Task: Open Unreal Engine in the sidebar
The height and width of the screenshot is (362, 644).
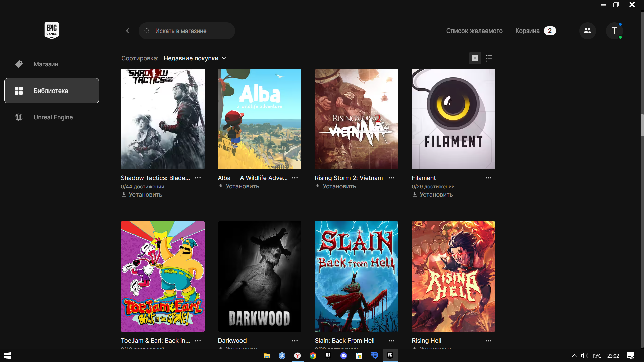Action: pyautogui.click(x=52, y=117)
